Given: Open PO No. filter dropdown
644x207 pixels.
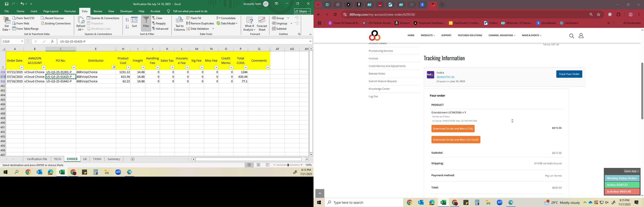Looking at the screenshot, I should 74,67.
